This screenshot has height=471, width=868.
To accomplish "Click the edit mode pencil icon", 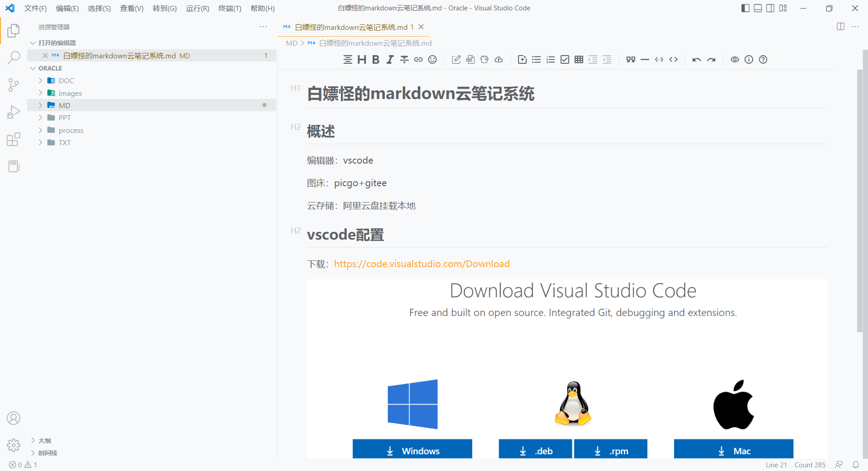I will (x=456, y=60).
